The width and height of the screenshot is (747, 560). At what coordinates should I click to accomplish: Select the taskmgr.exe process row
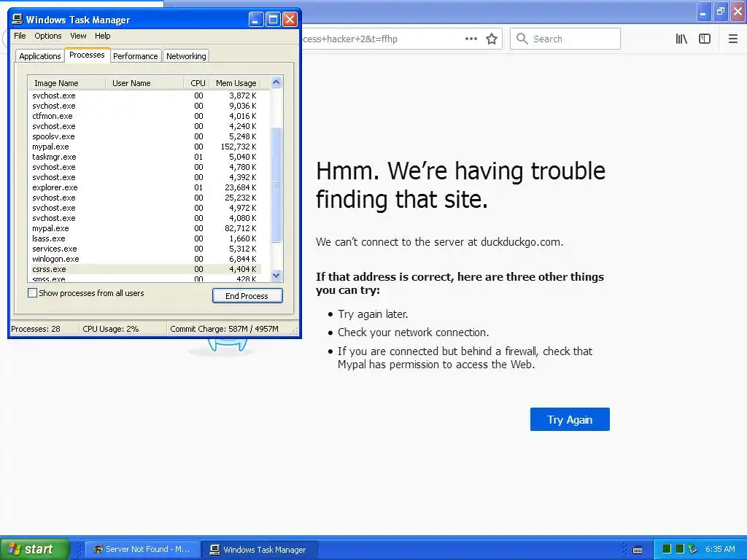[145, 157]
